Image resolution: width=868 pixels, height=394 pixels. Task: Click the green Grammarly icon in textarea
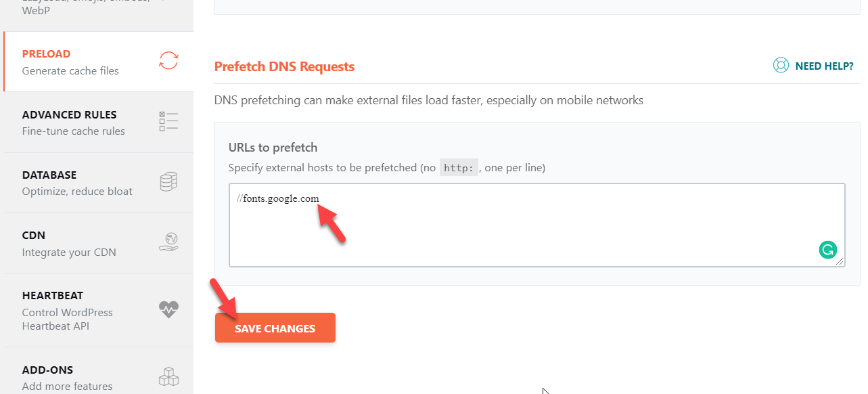pyautogui.click(x=827, y=250)
